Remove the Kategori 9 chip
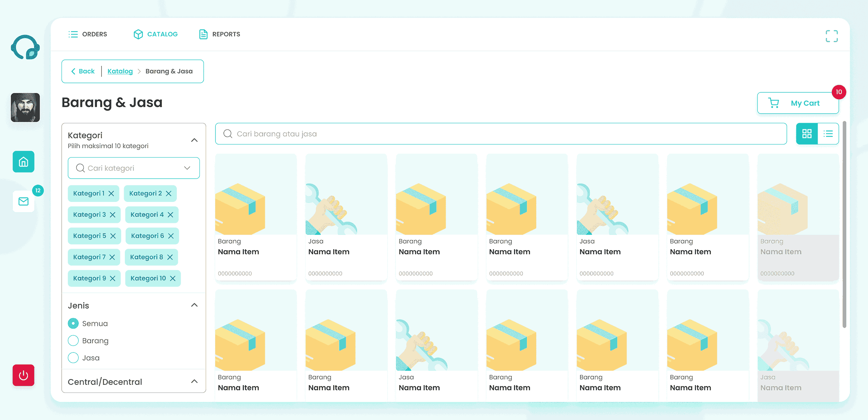This screenshot has width=868, height=420. click(x=112, y=278)
